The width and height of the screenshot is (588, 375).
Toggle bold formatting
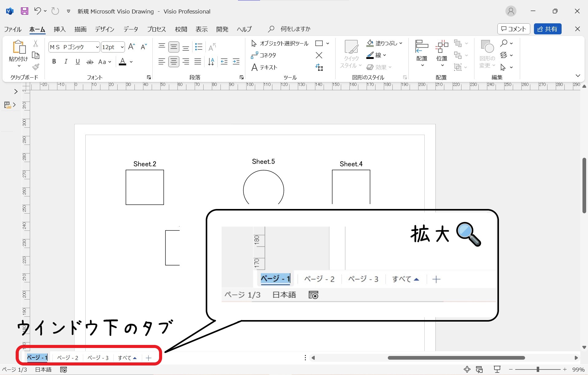click(x=54, y=61)
